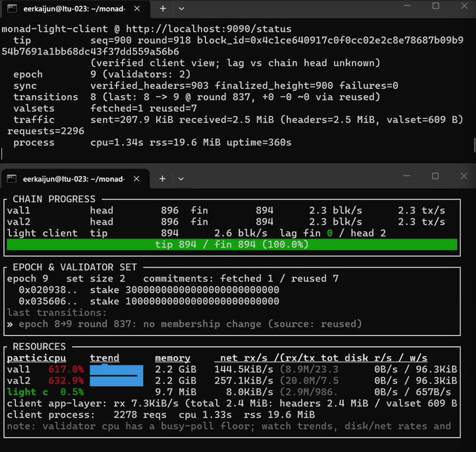Select the upper terminal tab eerkaijun@ltu-023

coord(74,9)
